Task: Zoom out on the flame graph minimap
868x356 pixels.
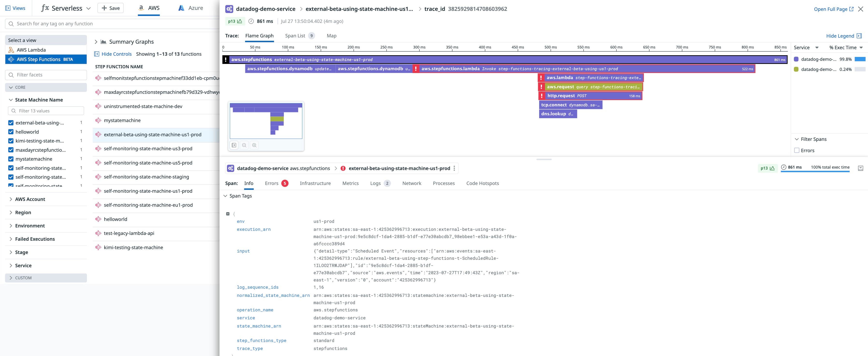Action: [x=244, y=145]
